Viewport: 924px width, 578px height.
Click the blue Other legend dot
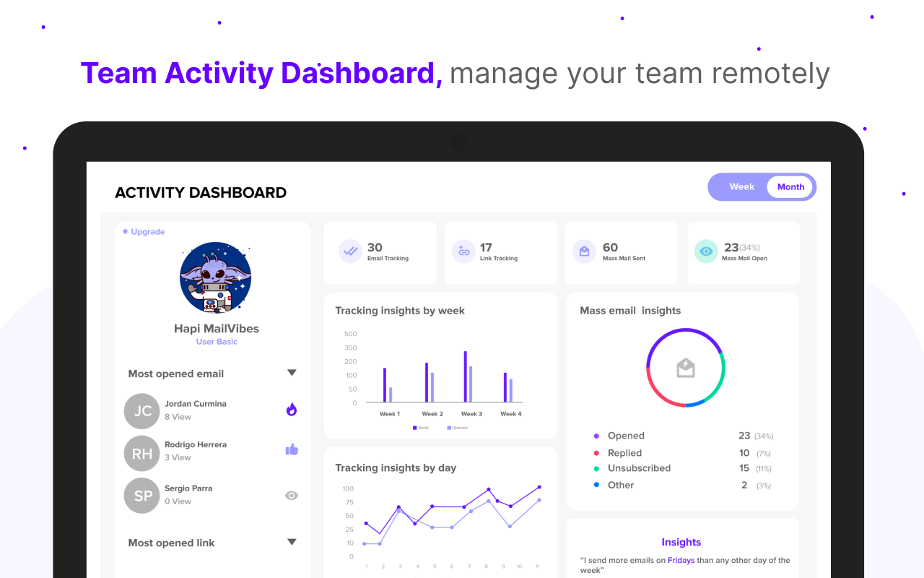tap(596, 485)
